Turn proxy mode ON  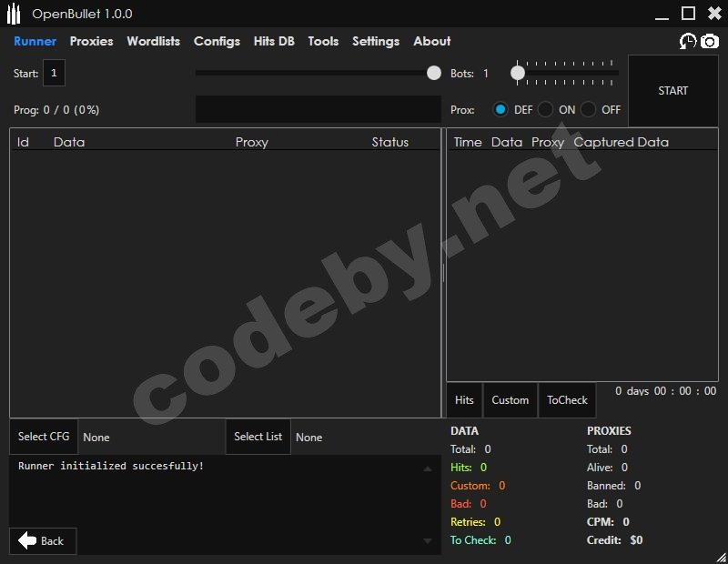545,109
